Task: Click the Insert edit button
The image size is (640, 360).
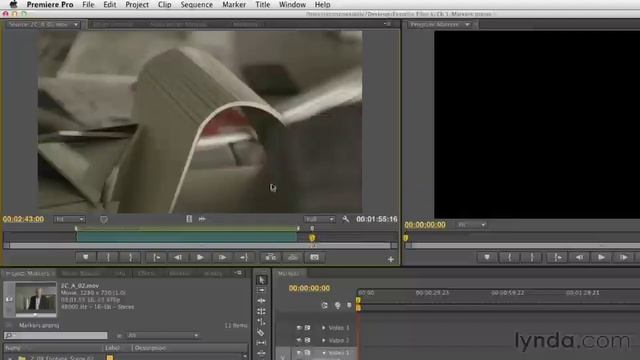Action: pyautogui.click(x=271, y=258)
